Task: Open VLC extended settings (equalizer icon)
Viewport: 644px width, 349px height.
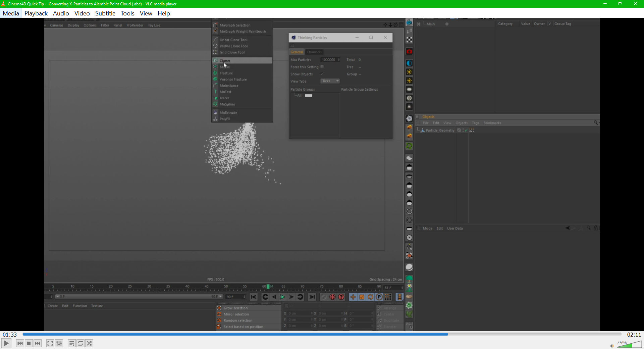Action: pyautogui.click(x=59, y=343)
